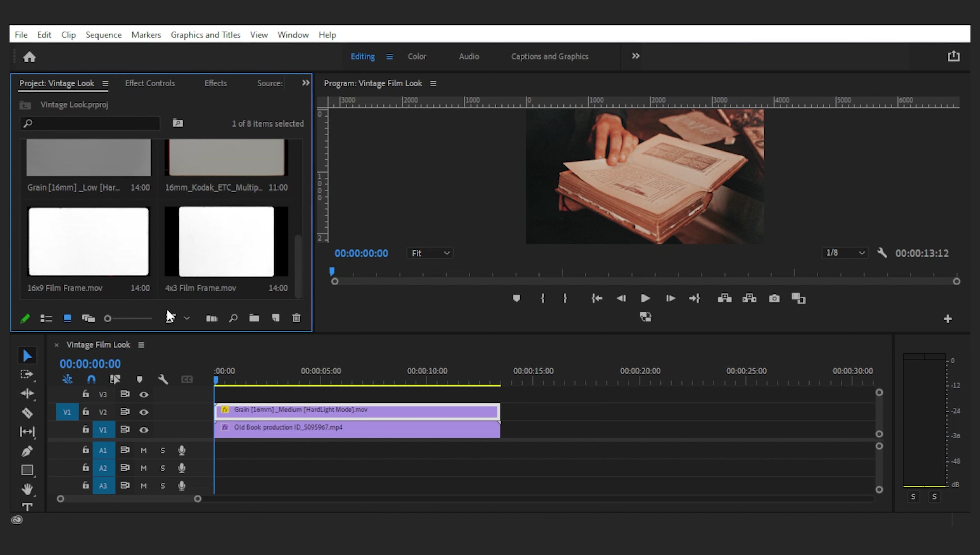980x555 pixels.
Task: Step forward one frame
Action: tap(670, 298)
